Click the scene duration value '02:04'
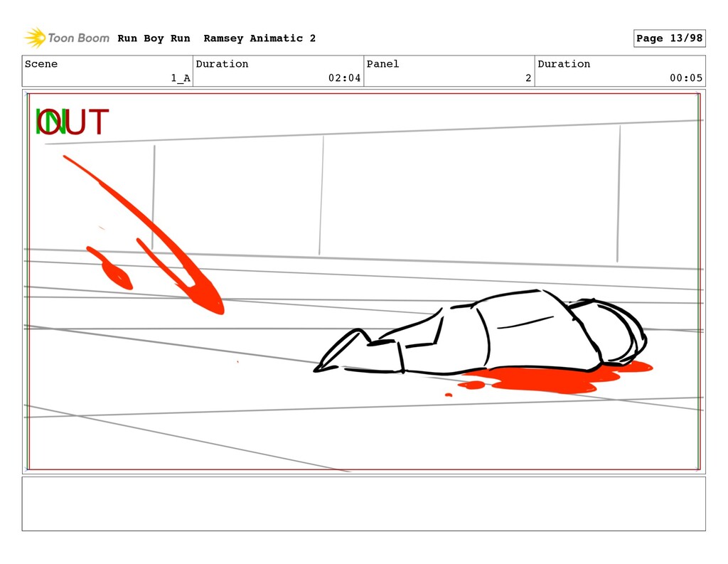 click(x=345, y=78)
